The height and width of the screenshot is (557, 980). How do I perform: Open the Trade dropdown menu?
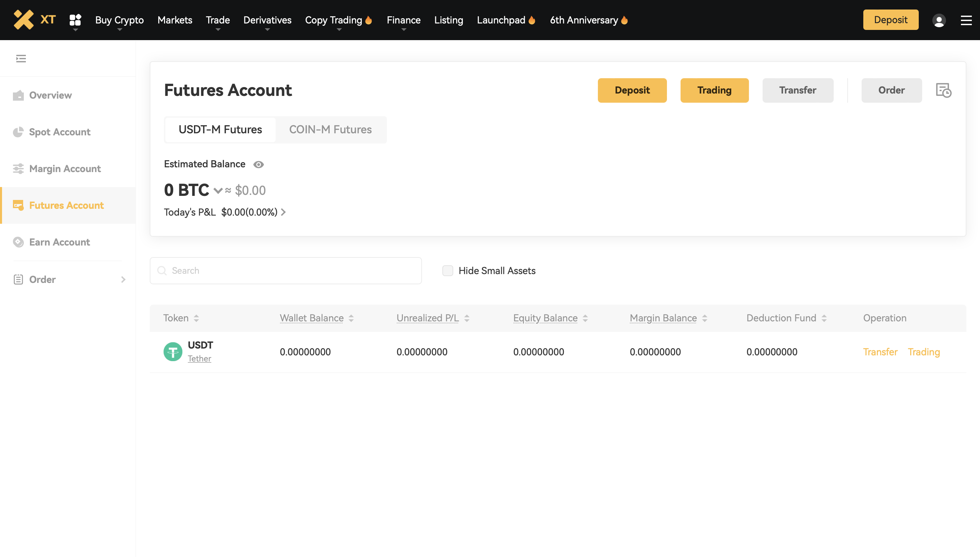click(218, 20)
